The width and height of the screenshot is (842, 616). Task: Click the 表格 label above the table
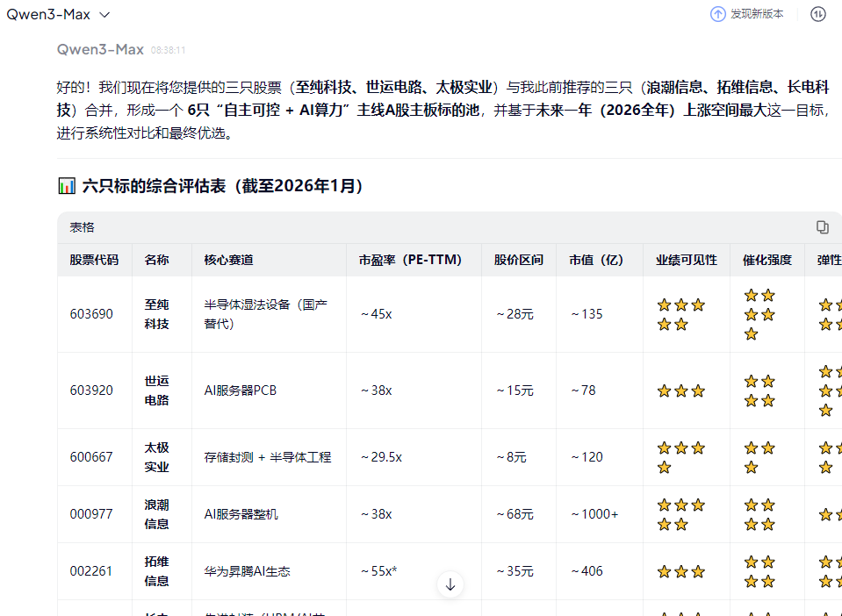pyautogui.click(x=83, y=227)
